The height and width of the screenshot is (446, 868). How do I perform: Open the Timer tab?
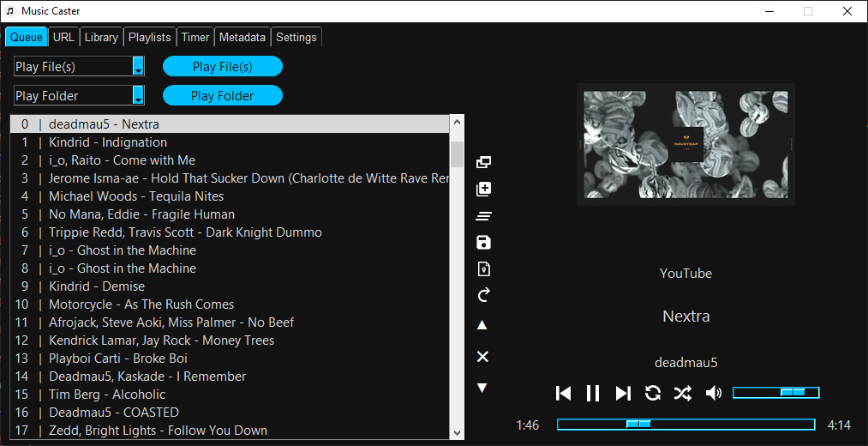(195, 37)
